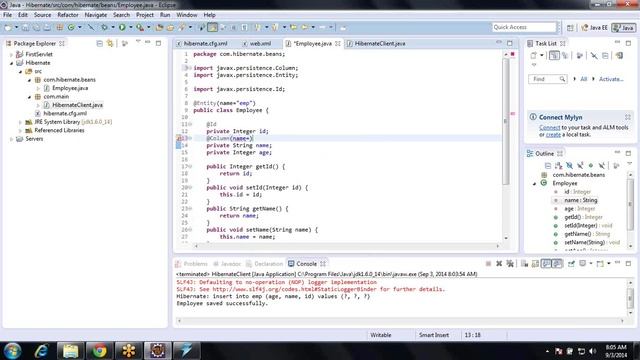This screenshot has height=360, width=640.
Task: Click the Run External Tools icon
Action: point(140,27)
